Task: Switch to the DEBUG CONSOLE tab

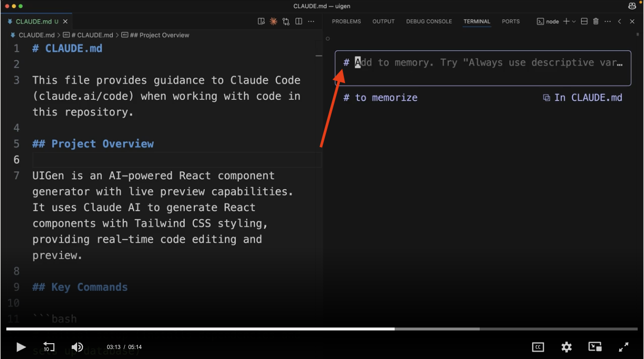Action: [429, 22]
